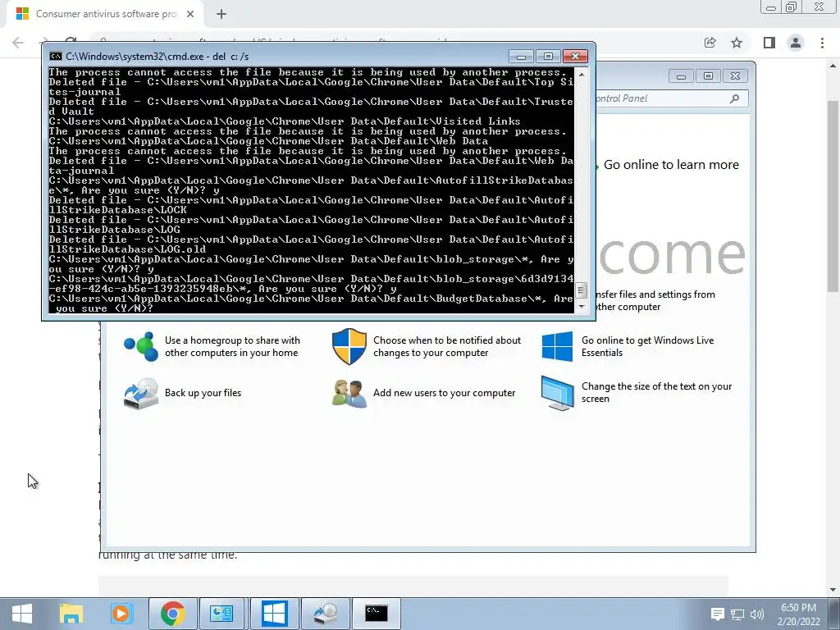
Task: Open the cmd.exe window system icon
Action: pos(55,57)
